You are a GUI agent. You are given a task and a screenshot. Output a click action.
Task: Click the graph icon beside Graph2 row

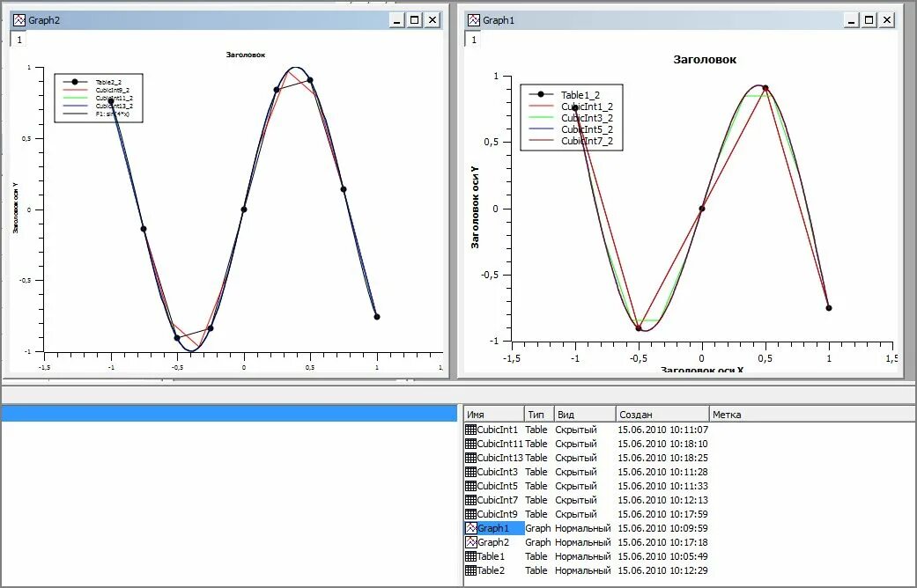click(470, 542)
